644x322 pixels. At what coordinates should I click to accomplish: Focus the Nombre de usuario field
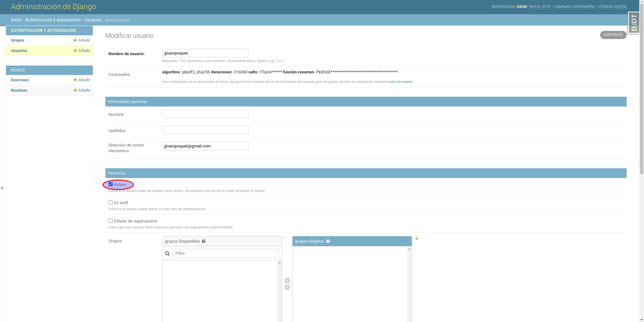205,53
